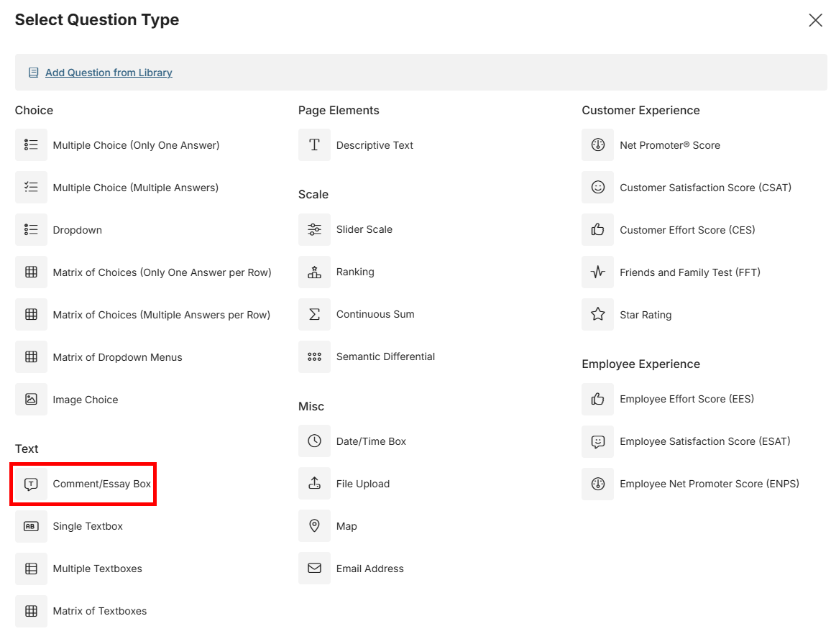Viewport: 831px width, 644px height.
Task: Choose Employee Effort Score (EES) label
Action: (687, 399)
